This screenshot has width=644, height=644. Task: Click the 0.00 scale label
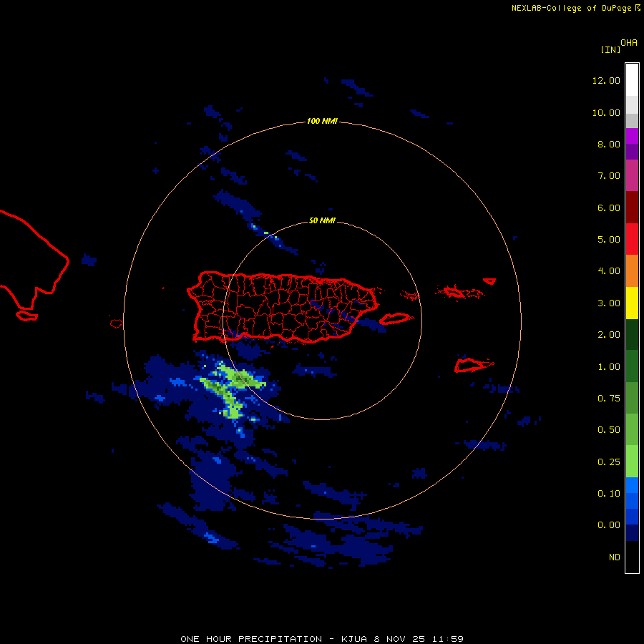[609, 525]
